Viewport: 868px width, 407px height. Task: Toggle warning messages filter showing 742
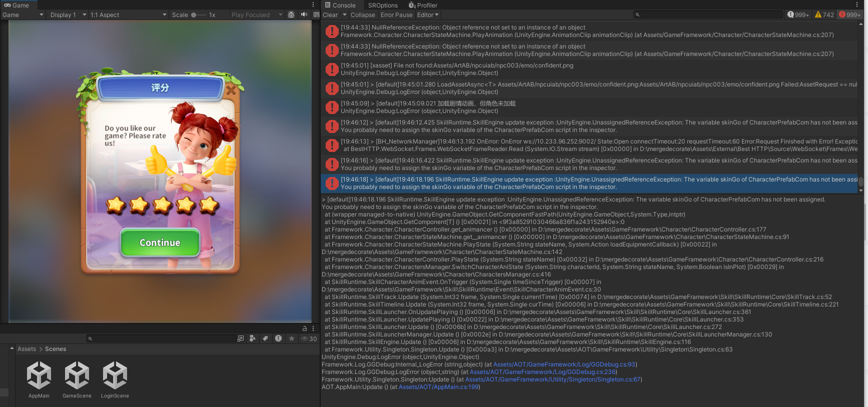tap(824, 15)
